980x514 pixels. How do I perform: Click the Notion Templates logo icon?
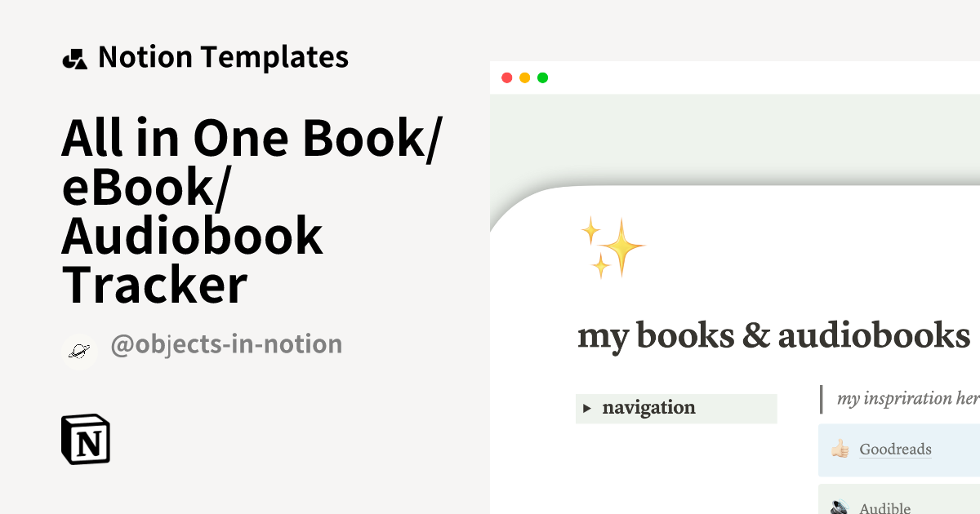pyautogui.click(x=75, y=57)
